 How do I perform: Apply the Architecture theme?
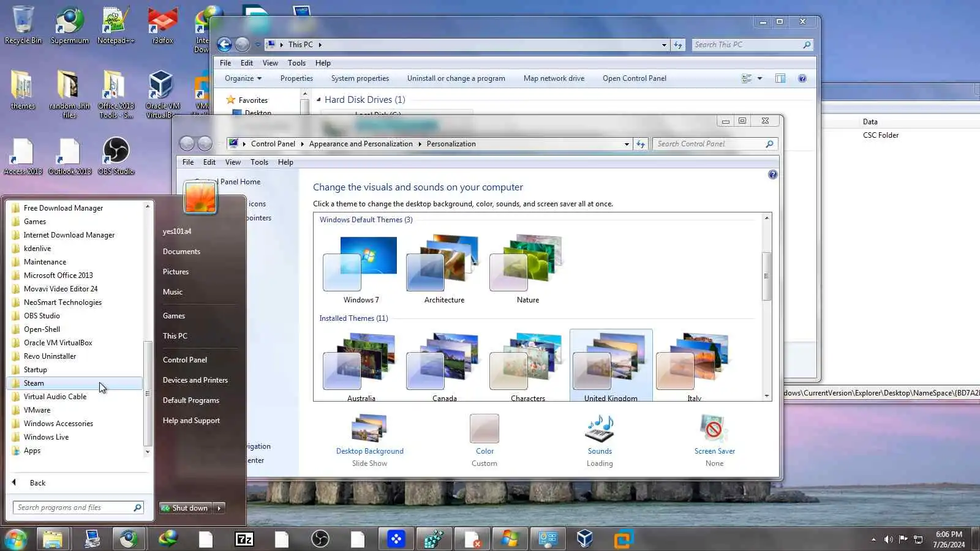444,269
